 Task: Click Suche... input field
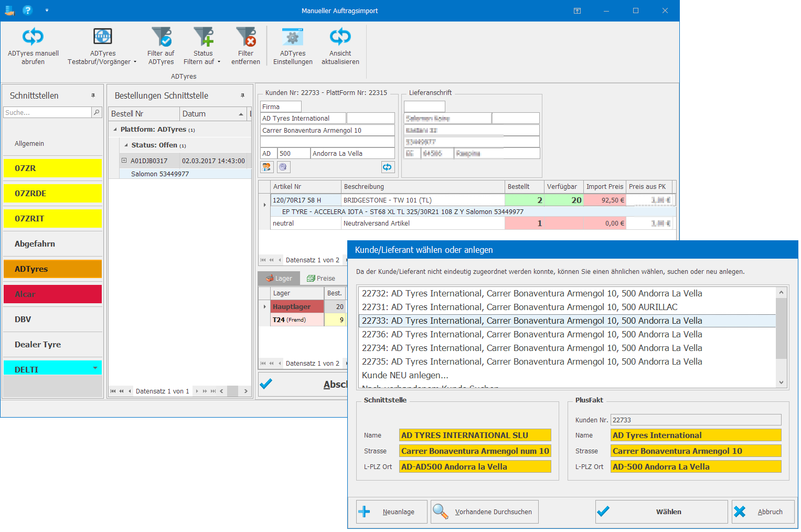coord(47,112)
